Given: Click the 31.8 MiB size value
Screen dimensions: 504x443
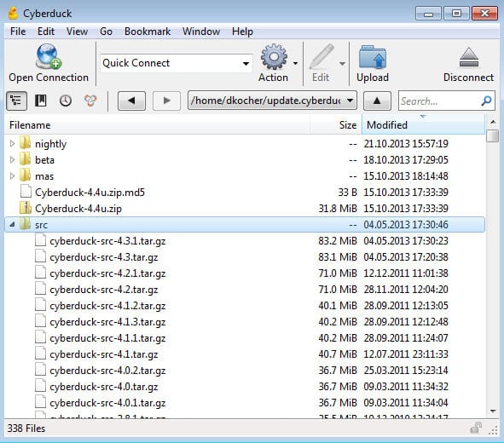Looking at the screenshot, I should [x=338, y=209].
